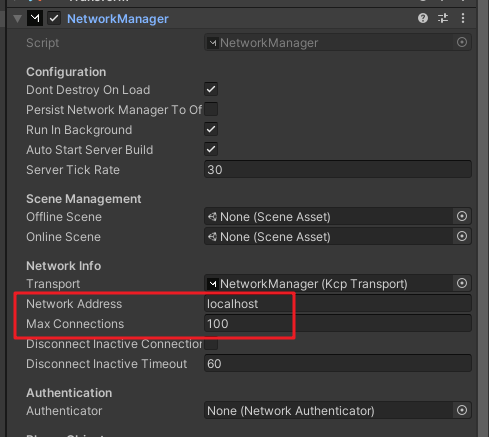Click the Server Tick Rate field

(x=338, y=169)
